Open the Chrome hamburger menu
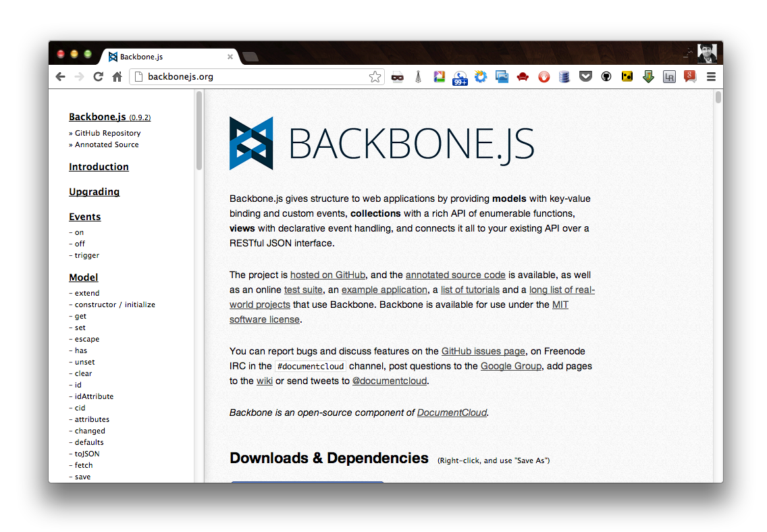The height and width of the screenshot is (532, 767). click(x=711, y=77)
